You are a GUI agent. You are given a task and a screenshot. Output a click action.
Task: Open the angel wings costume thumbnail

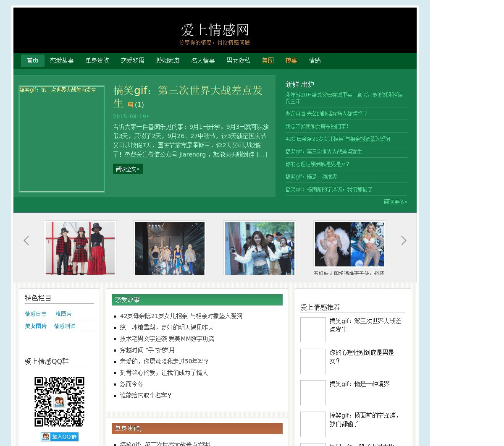(349, 244)
